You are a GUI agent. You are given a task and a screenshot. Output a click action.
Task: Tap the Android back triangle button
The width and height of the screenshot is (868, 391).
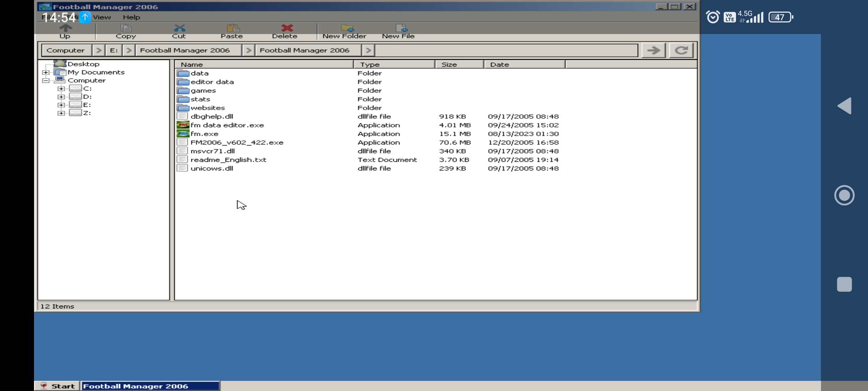pos(844,106)
